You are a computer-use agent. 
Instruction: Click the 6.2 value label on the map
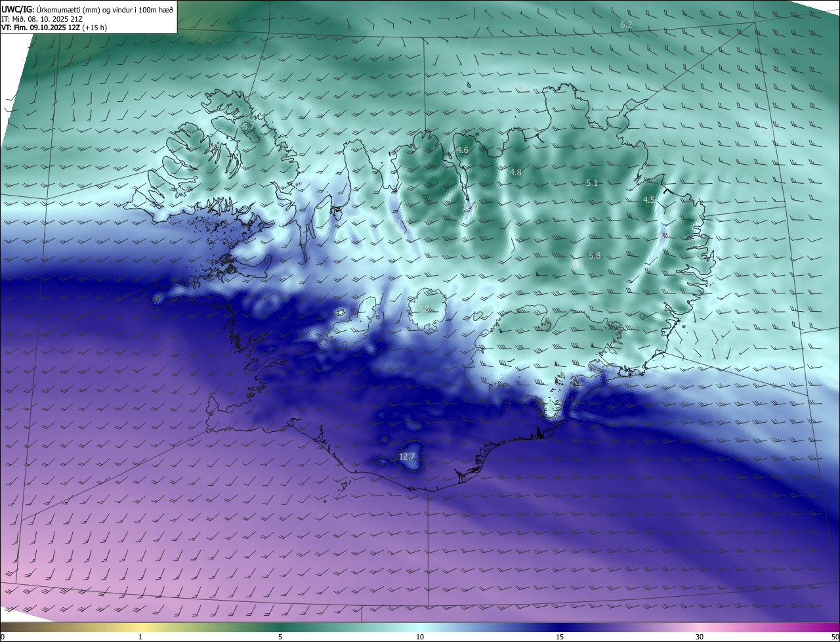point(626,25)
